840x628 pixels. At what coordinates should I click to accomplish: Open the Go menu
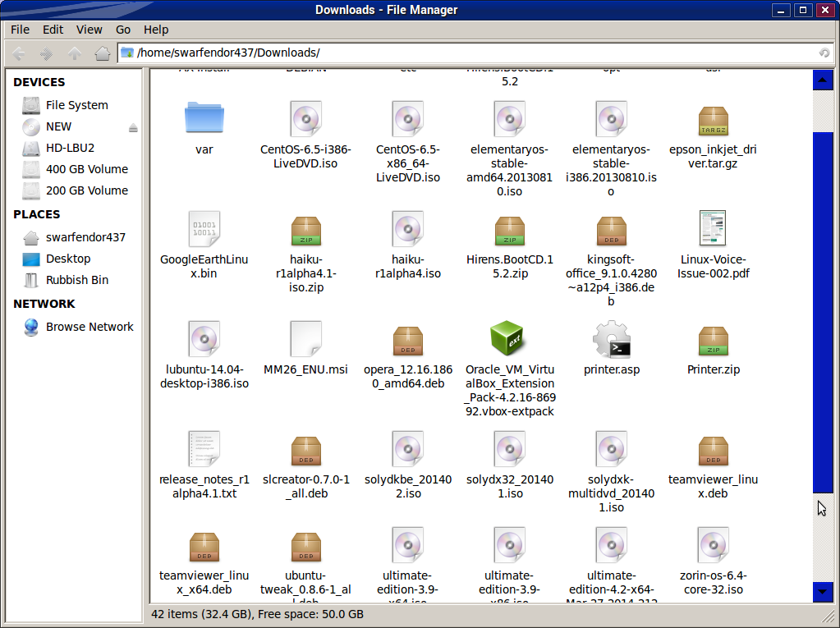tap(123, 30)
